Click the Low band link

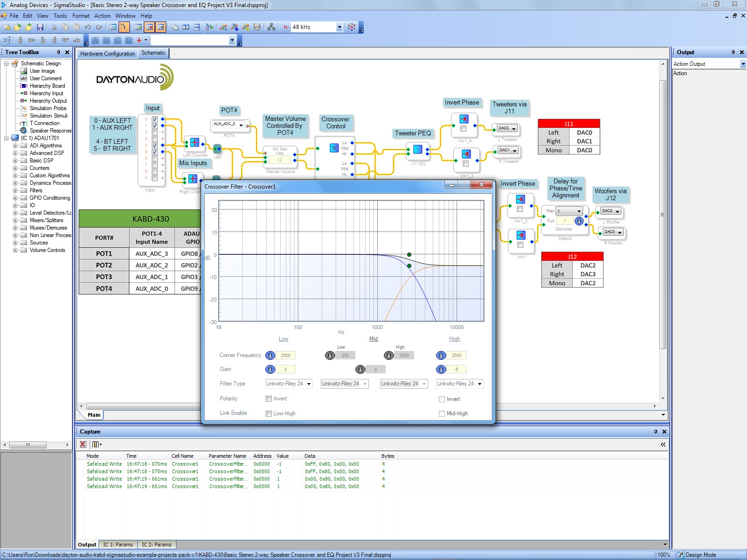click(283, 339)
